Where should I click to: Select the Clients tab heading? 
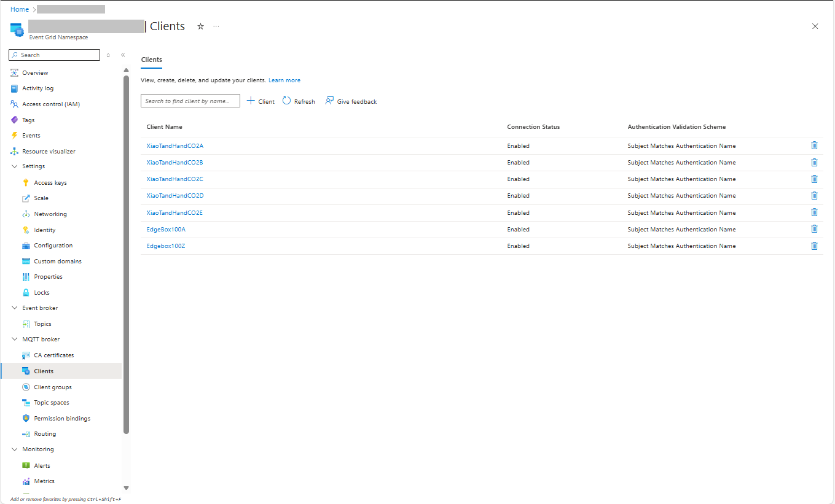[x=151, y=60]
